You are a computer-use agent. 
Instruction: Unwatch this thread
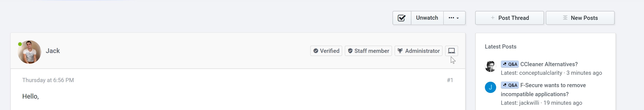[x=427, y=18]
